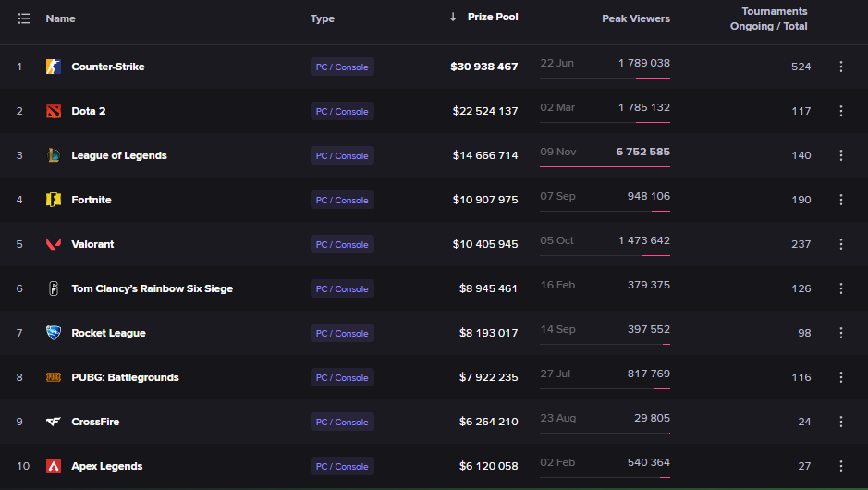868x490 pixels.
Task: Click the Tournaments Ongoing / Total header
Action: [769, 18]
